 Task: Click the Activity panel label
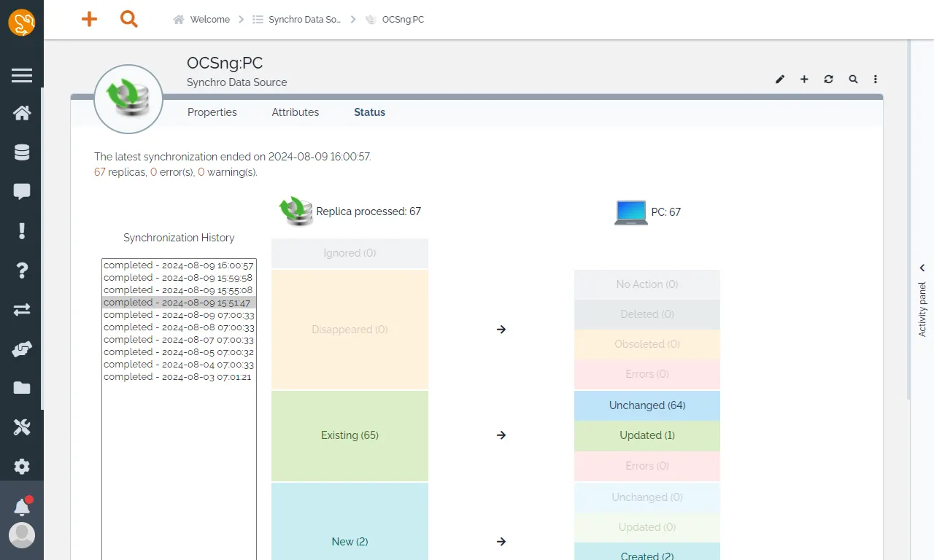coord(922,309)
